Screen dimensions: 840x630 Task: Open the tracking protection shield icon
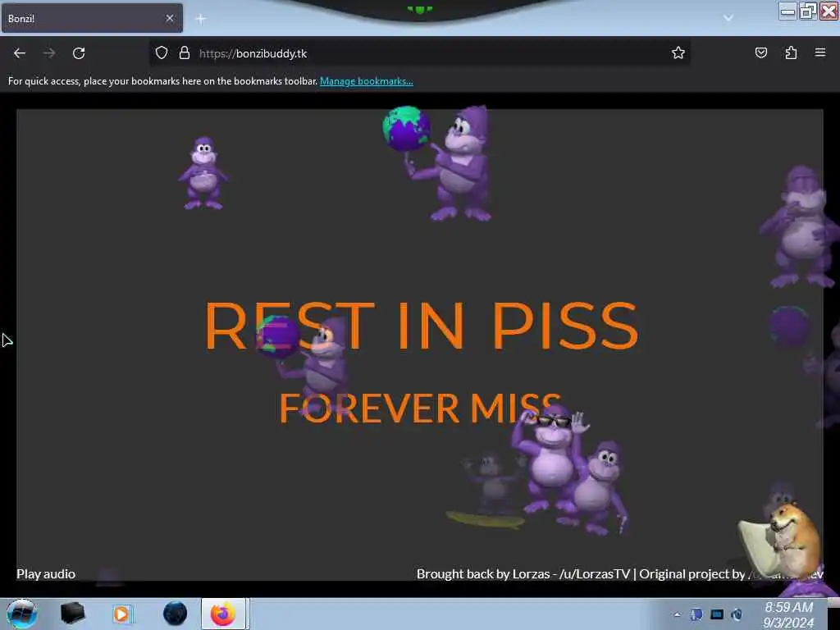tap(162, 52)
